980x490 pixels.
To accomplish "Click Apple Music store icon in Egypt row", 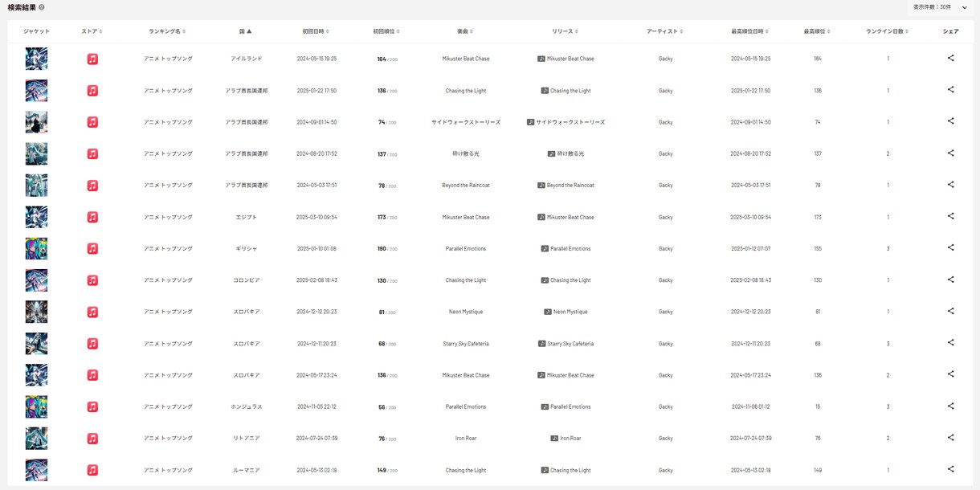I will tap(92, 217).
